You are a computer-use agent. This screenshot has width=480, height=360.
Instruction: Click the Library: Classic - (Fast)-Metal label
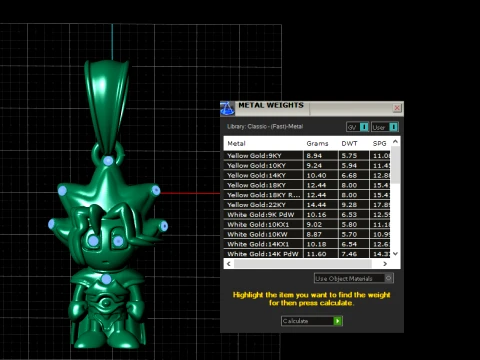[x=265, y=127]
